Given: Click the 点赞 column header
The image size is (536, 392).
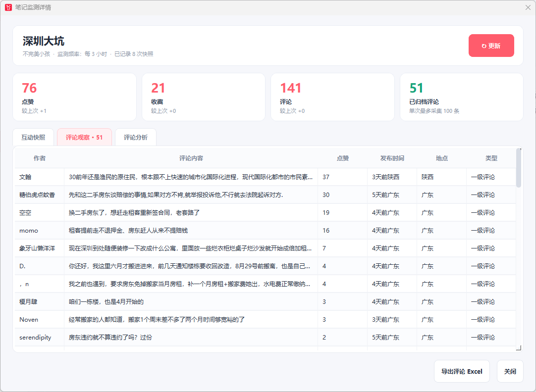Looking at the screenshot, I should click(x=342, y=158).
